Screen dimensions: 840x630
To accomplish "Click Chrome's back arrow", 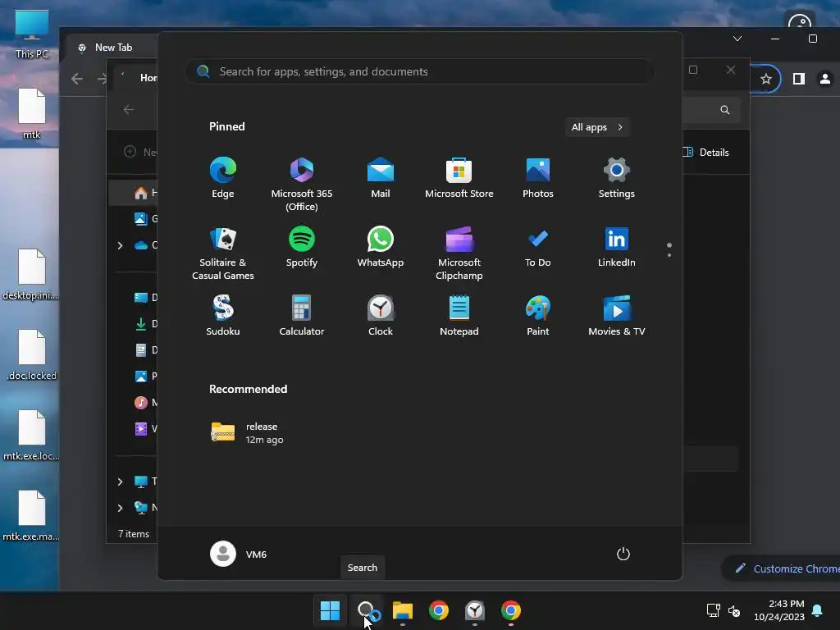I will pyautogui.click(x=77, y=79).
